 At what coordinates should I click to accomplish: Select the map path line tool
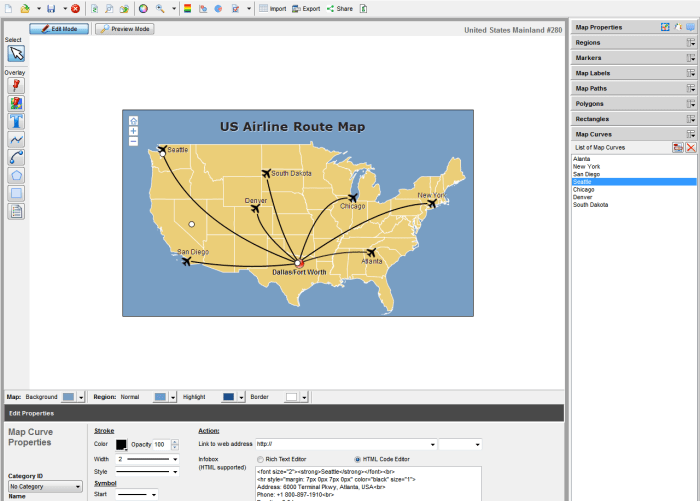[16, 140]
